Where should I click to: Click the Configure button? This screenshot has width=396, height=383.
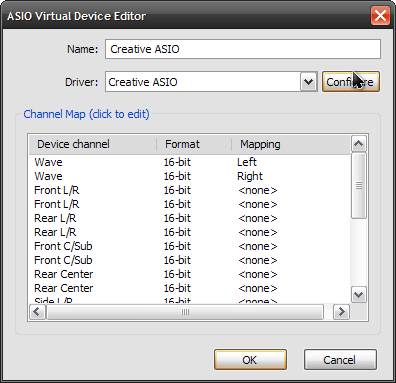351,82
